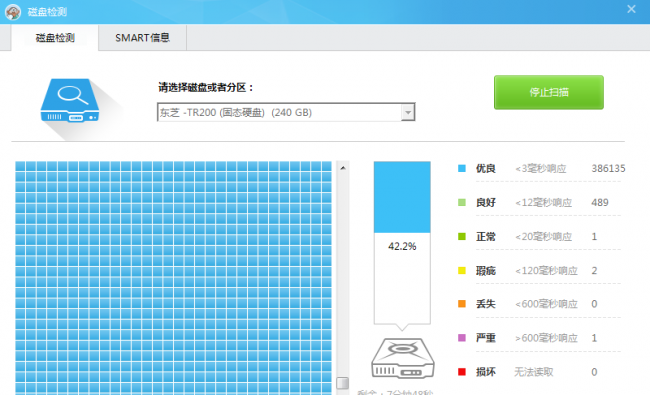The image size is (650, 395).
Task: Click the >600毫秒响应 description
Action: 546,338
